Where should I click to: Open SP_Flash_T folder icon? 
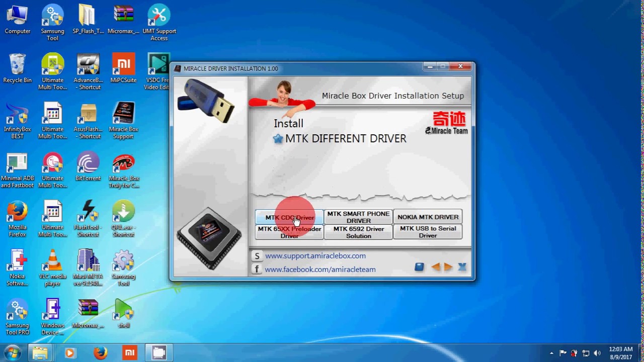pos(88,20)
